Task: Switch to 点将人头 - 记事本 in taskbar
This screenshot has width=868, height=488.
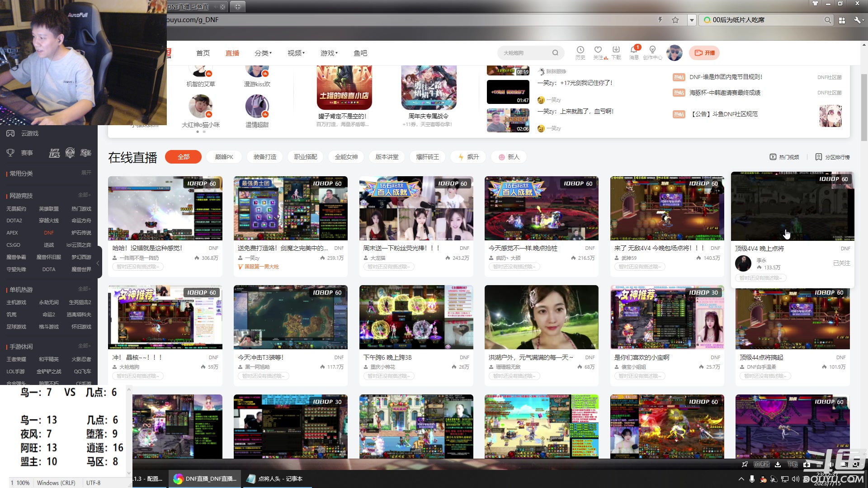Action: click(x=276, y=479)
